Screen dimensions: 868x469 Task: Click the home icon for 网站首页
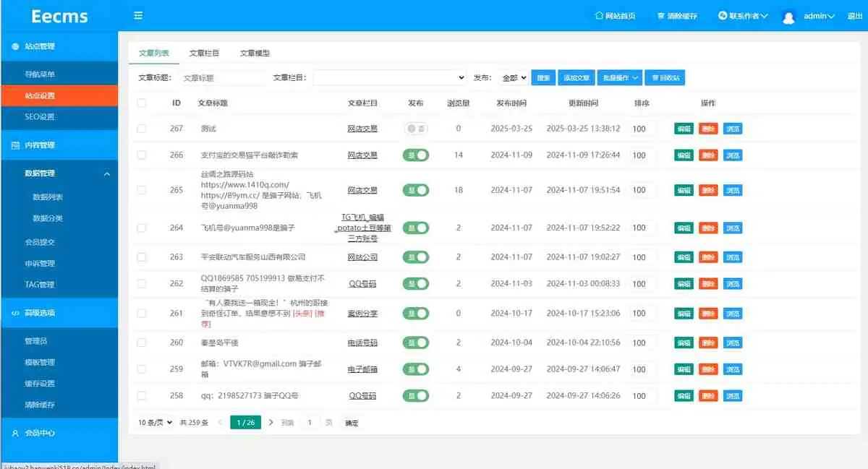598,15
